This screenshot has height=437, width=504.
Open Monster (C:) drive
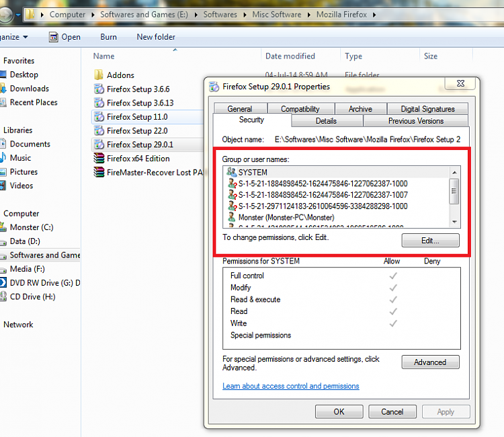tap(32, 227)
